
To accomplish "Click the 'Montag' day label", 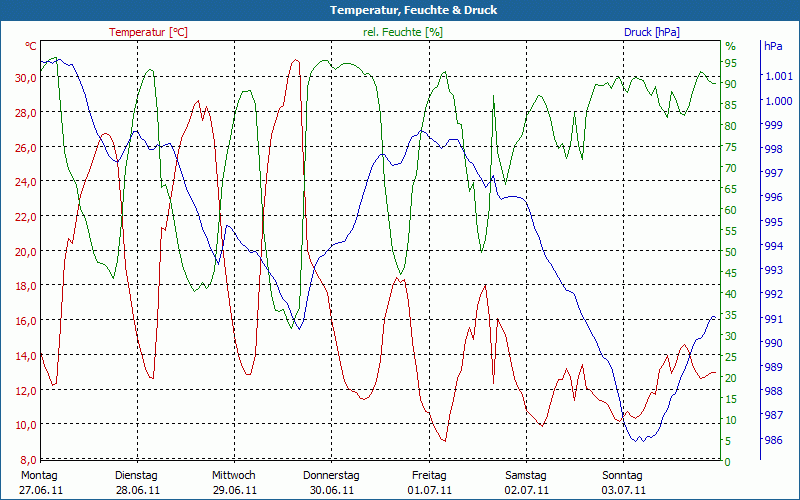I will (x=39, y=475).
